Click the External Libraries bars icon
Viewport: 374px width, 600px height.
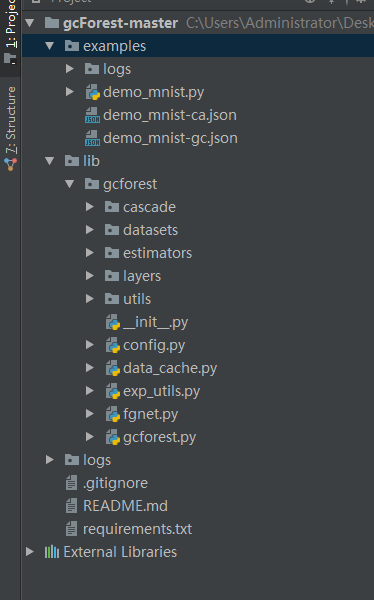(x=52, y=552)
